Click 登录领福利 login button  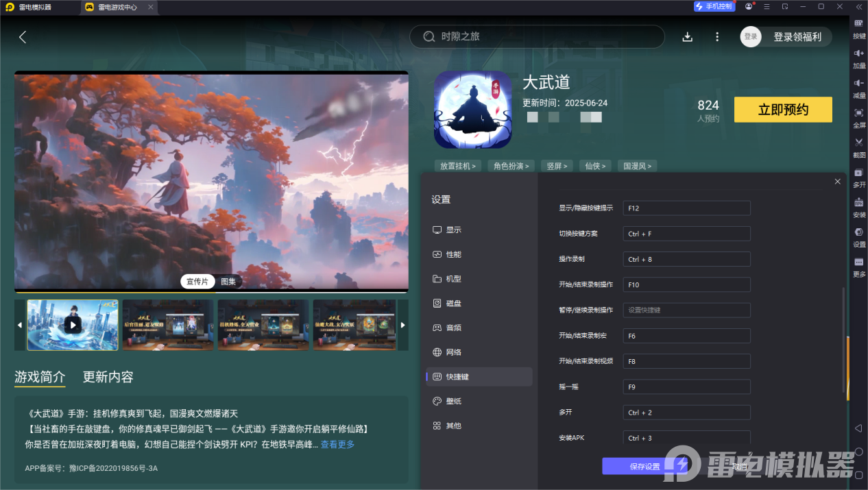[797, 37]
